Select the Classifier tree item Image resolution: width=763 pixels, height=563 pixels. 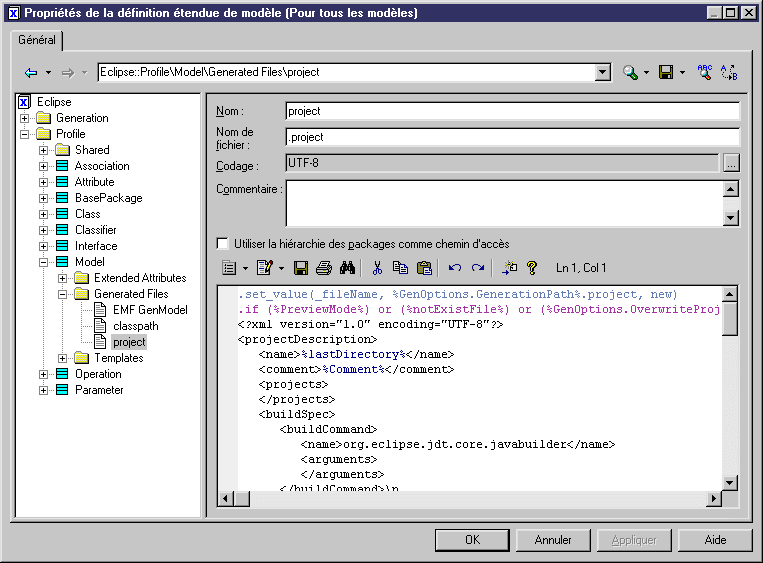95,230
